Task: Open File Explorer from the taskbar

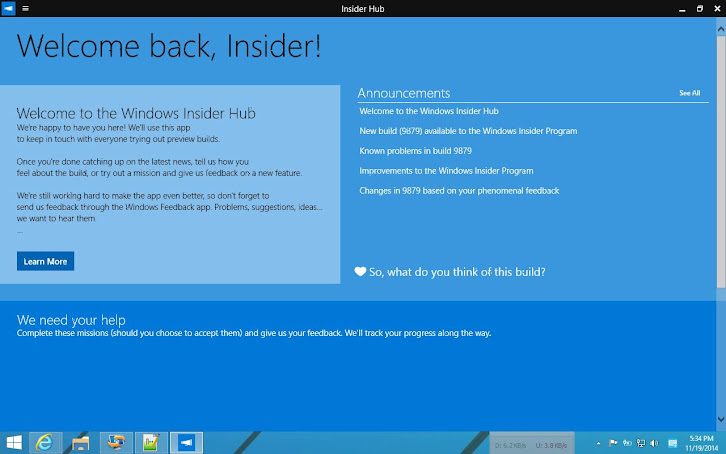Action: (81, 443)
